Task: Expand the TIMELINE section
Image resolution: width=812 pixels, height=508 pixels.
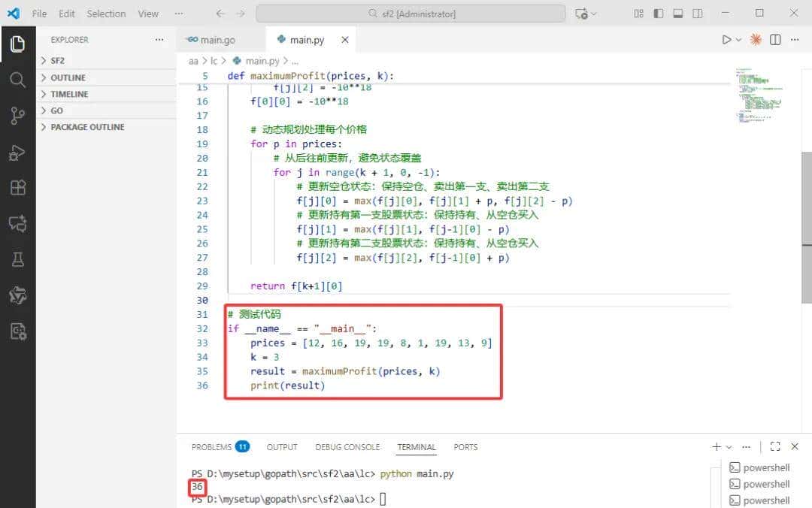Action: [x=69, y=94]
